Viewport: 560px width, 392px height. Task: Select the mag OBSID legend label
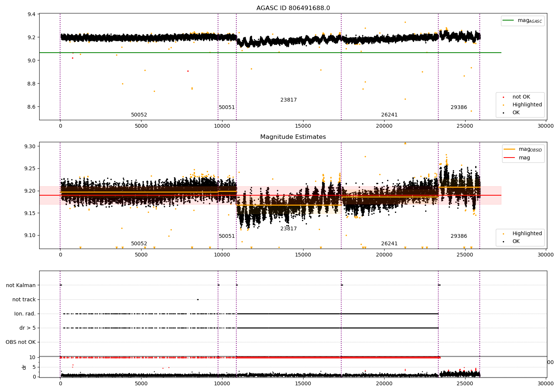pyautogui.click(x=531, y=149)
